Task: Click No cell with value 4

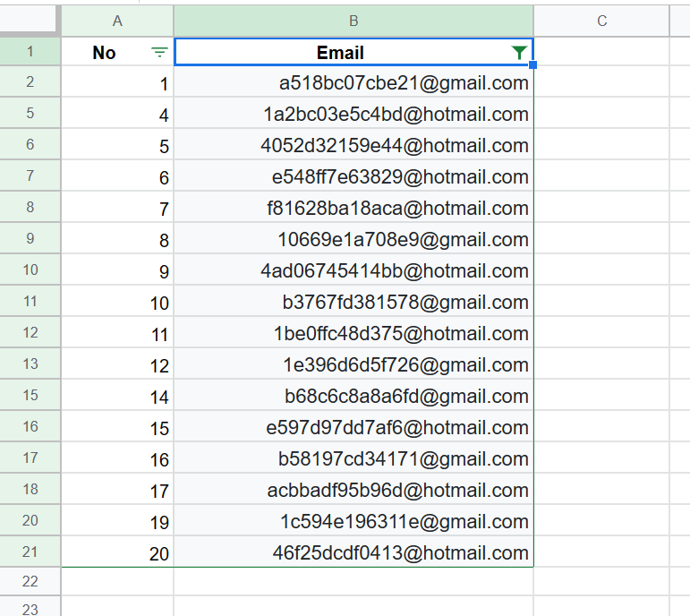Action: click(x=117, y=113)
